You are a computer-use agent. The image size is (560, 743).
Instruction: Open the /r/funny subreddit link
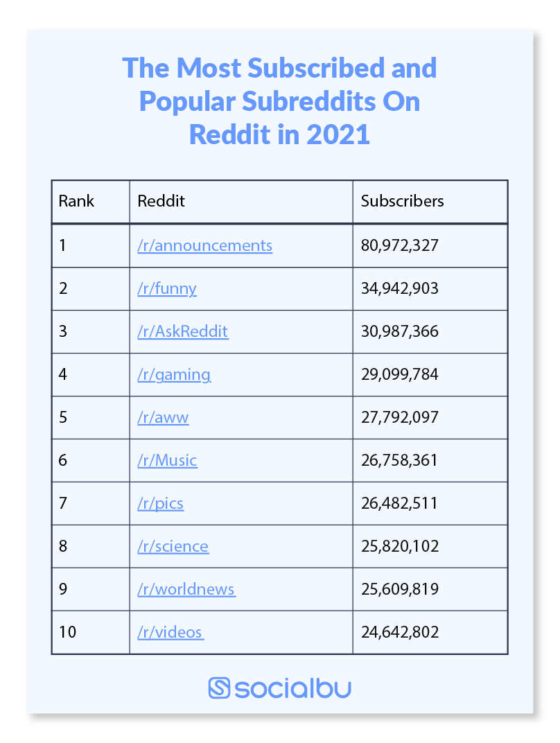coord(167,288)
